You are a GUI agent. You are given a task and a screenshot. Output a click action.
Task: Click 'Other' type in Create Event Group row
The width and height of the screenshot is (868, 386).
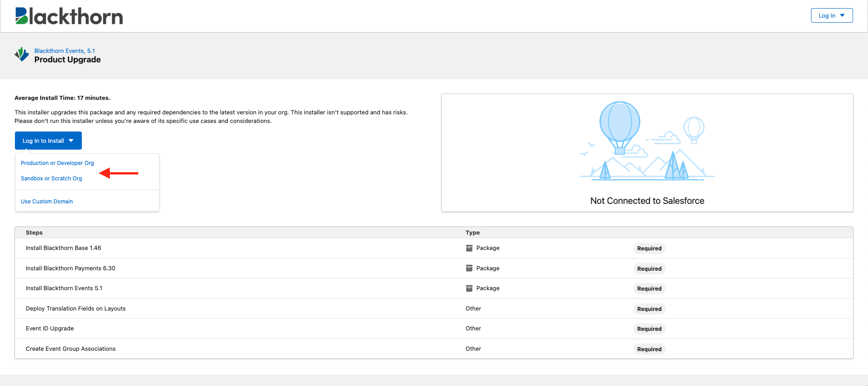tap(473, 349)
